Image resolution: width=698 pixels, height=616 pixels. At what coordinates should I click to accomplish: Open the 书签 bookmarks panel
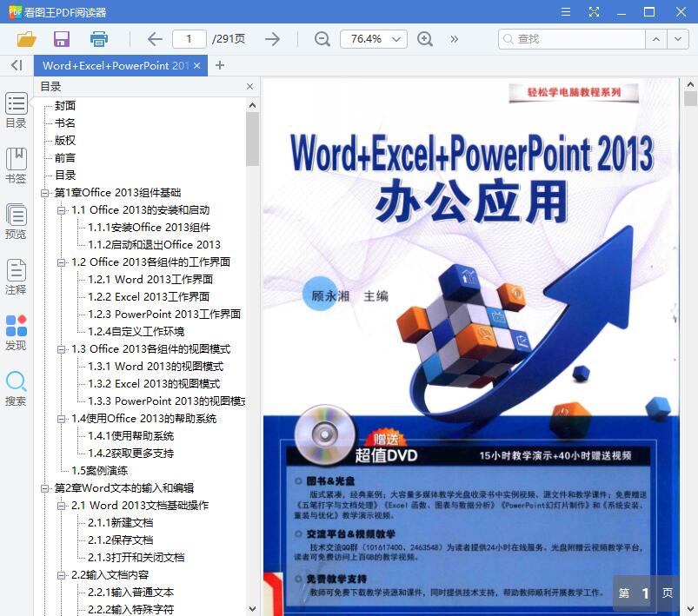(16, 166)
